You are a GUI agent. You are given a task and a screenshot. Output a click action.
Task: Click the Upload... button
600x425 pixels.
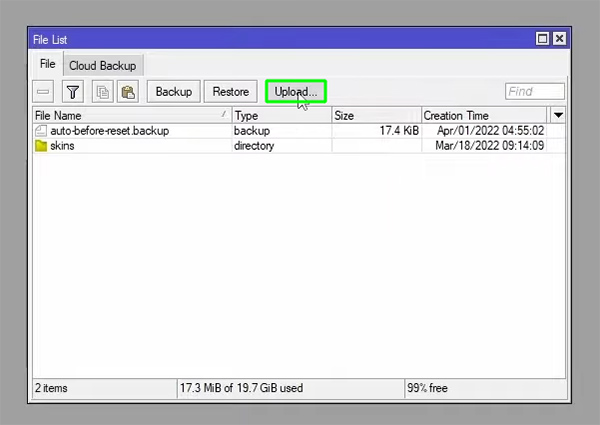296,92
